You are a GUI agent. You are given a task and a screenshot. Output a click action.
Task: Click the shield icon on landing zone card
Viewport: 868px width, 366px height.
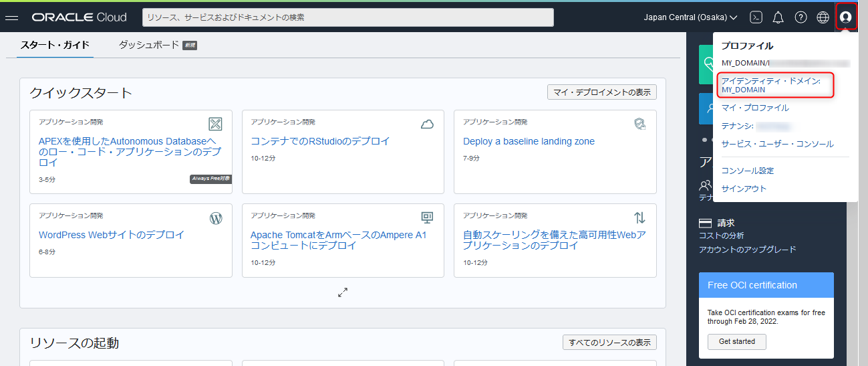[x=639, y=124]
